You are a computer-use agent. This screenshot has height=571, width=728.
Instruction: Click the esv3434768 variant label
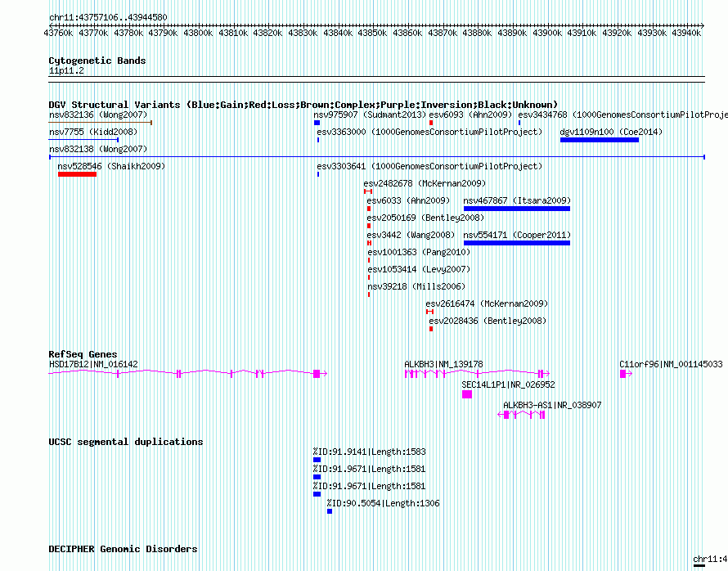point(622,115)
